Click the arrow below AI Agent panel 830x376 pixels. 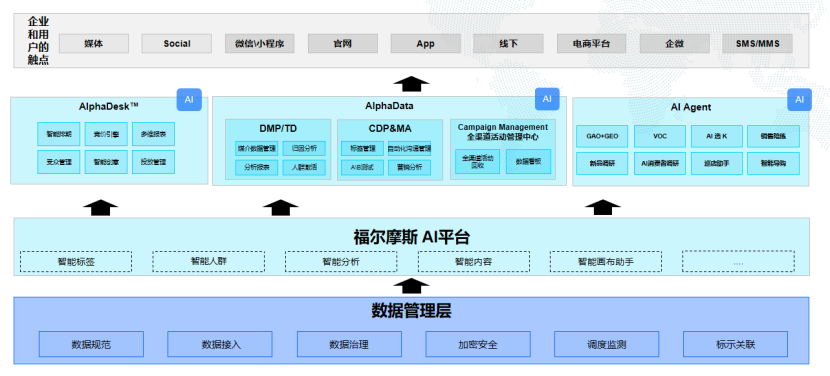coord(602,207)
